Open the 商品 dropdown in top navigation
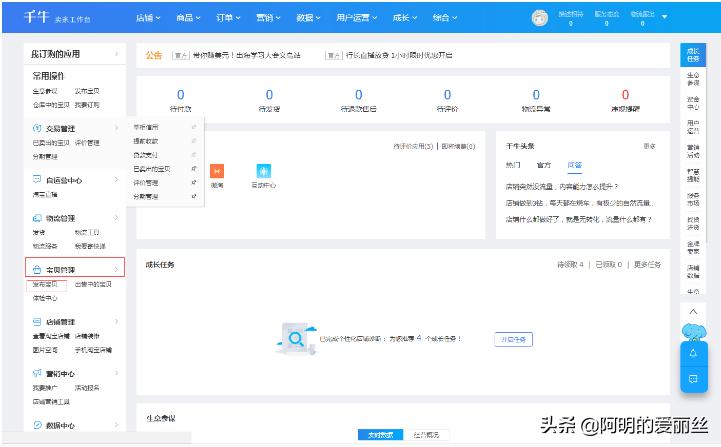The width and height of the screenshot is (721, 447). (189, 18)
